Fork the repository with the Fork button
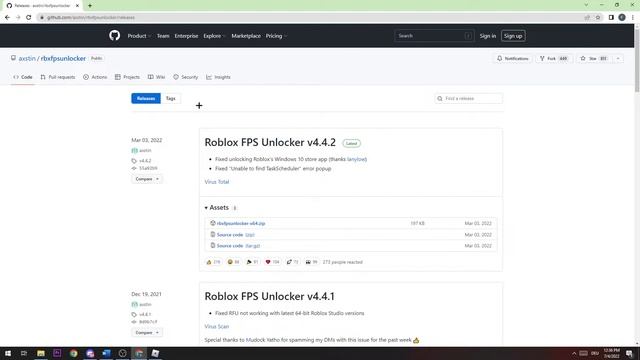 (x=554, y=59)
